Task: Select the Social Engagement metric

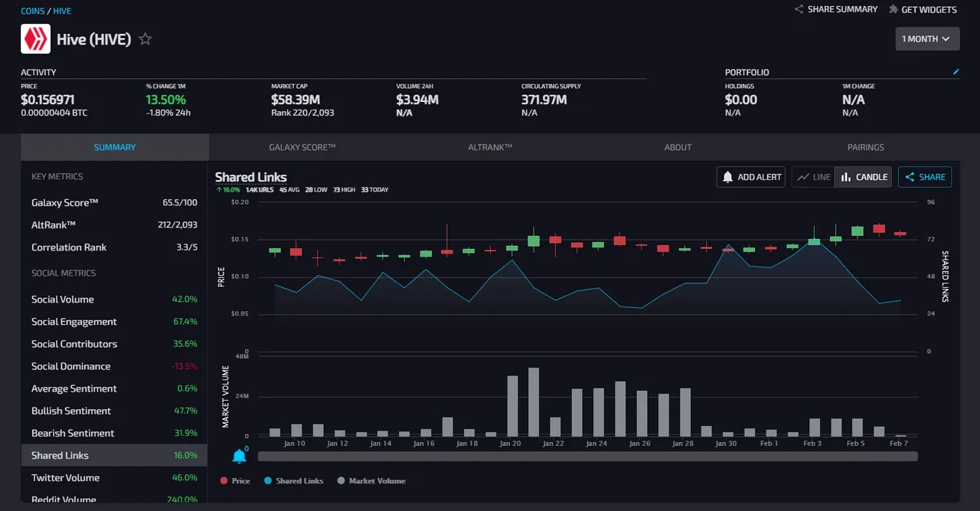Action: pos(114,322)
